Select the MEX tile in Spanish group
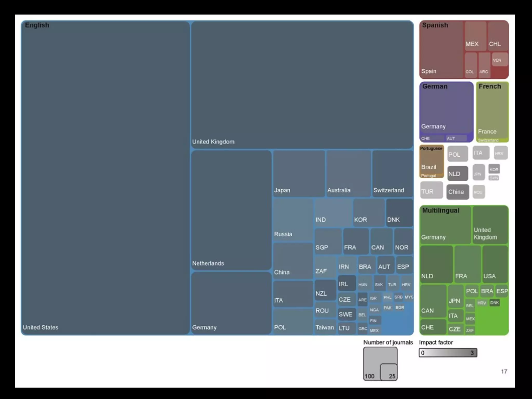 (475, 36)
